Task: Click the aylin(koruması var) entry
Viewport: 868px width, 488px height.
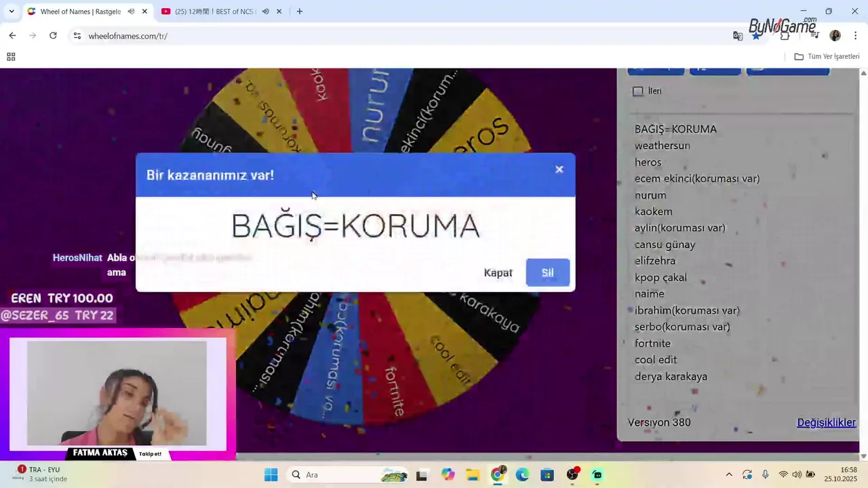Action: (x=680, y=228)
